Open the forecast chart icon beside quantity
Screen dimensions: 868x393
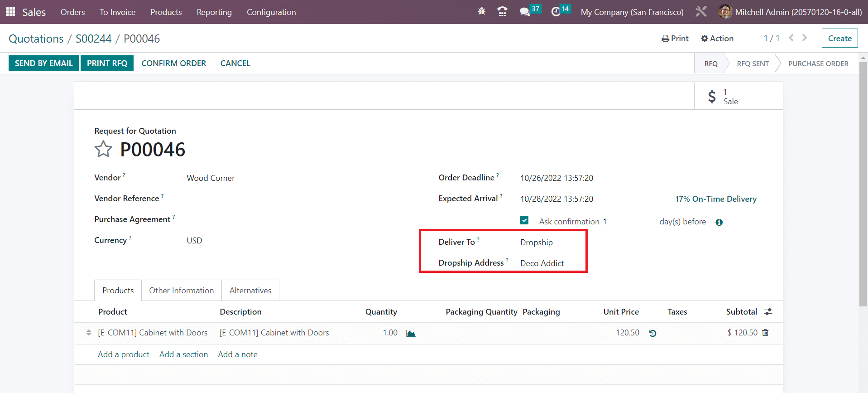411,333
